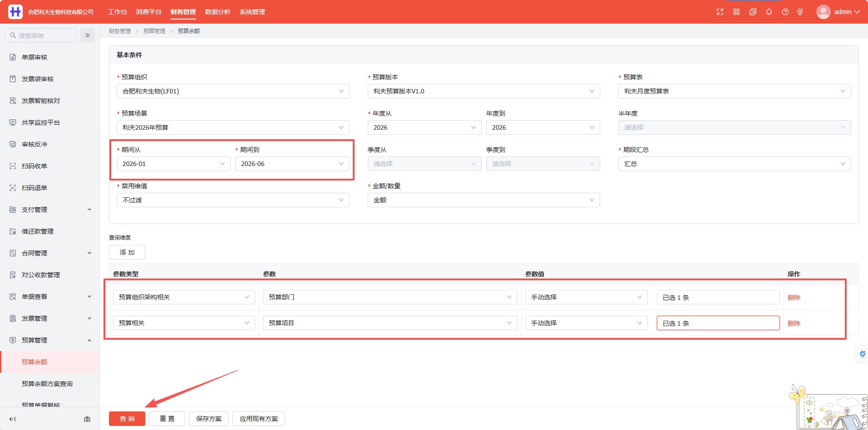Click the admin avatar icon
Viewport: 868px width, 430px height.
tap(824, 12)
